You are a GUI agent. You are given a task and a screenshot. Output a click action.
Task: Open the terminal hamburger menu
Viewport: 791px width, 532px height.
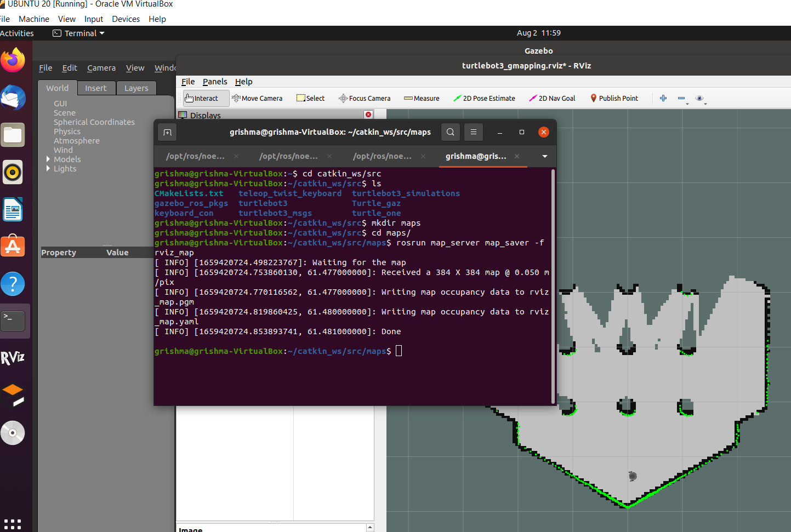[x=474, y=132]
